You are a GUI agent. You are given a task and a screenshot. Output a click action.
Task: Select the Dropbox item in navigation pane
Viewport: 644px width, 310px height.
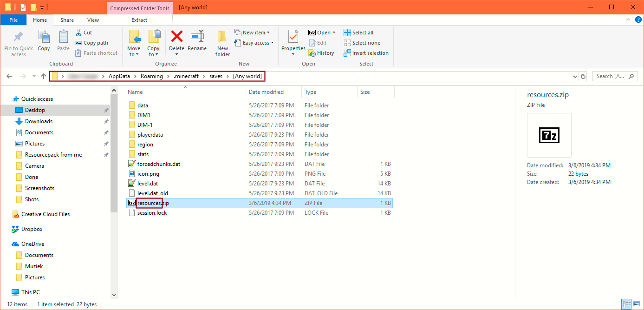(32, 229)
